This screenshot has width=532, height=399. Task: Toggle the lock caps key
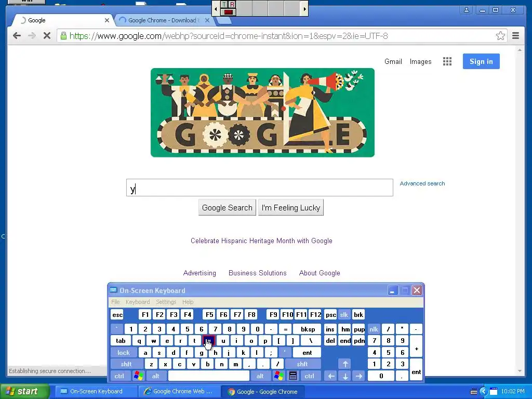coord(124,353)
